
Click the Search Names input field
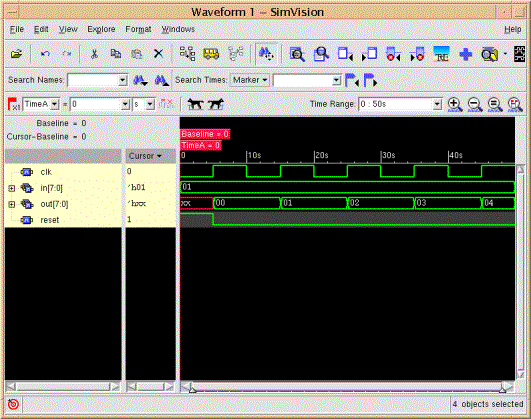click(x=93, y=80)
